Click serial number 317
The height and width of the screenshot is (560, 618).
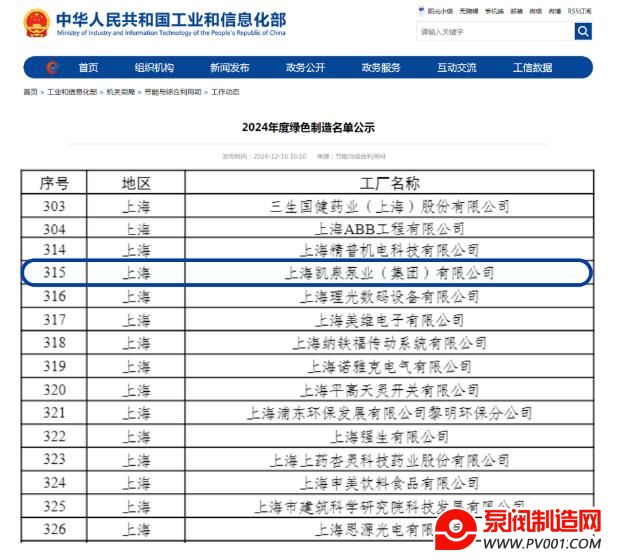click(54, 320)
